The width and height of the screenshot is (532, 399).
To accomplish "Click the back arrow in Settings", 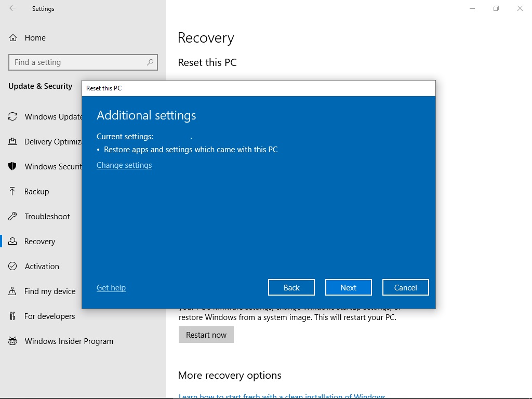I will [x=12, y=8].
